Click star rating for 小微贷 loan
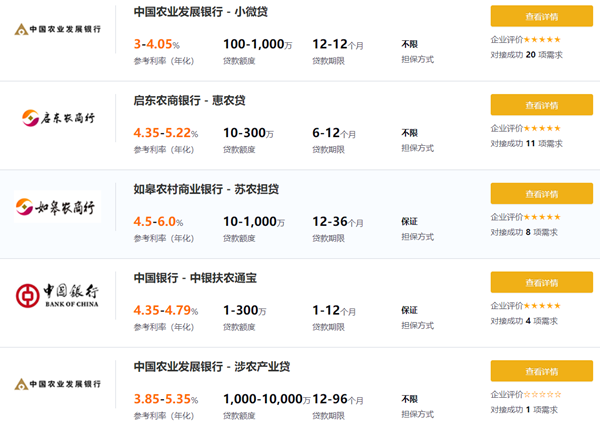The image size is (600, 435). 542,40
